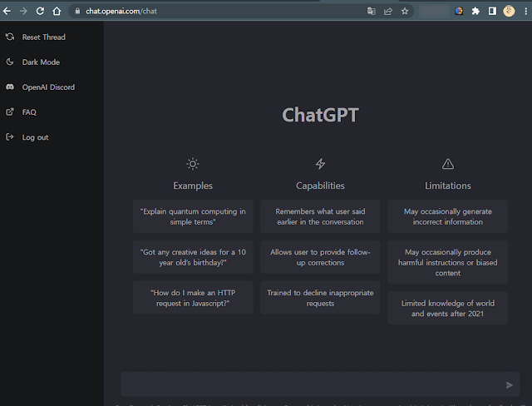Open the extensions puzzle icon
Screen dimensions: 532x406
(475, 11)
